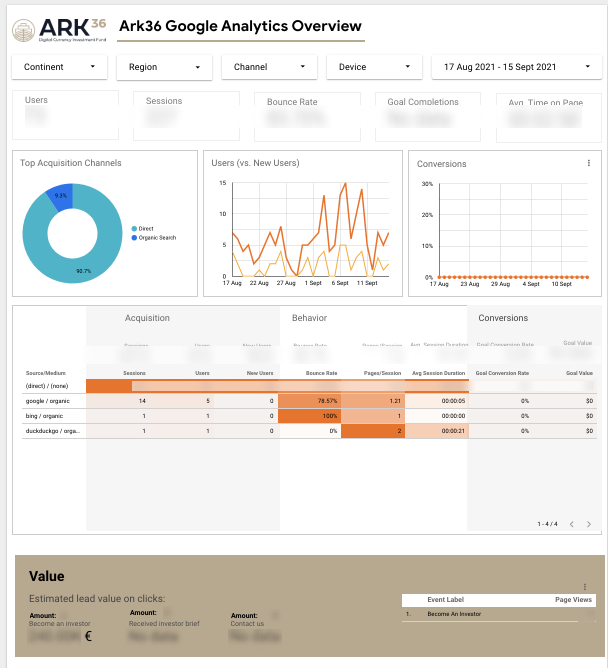This screenshot has height=668, width=608.
Task: Click the Bounce Rate scorecard
Action: point(307,116)
